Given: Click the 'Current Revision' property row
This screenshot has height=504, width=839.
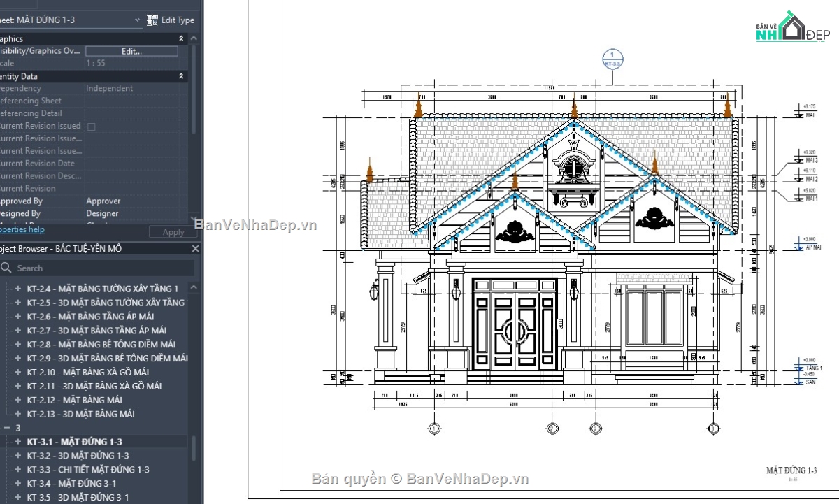Looking at the screenshot, I should pyautogui.click(x=94, y=189).
